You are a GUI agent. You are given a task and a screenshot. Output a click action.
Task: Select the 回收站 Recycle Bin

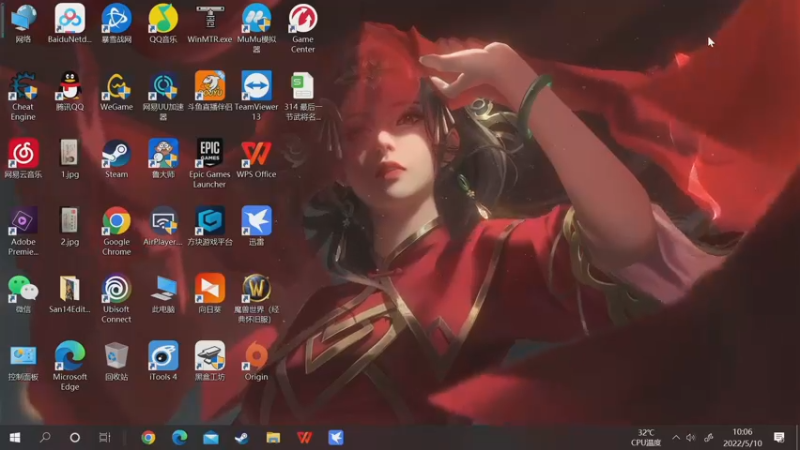(x=116, y=361)
